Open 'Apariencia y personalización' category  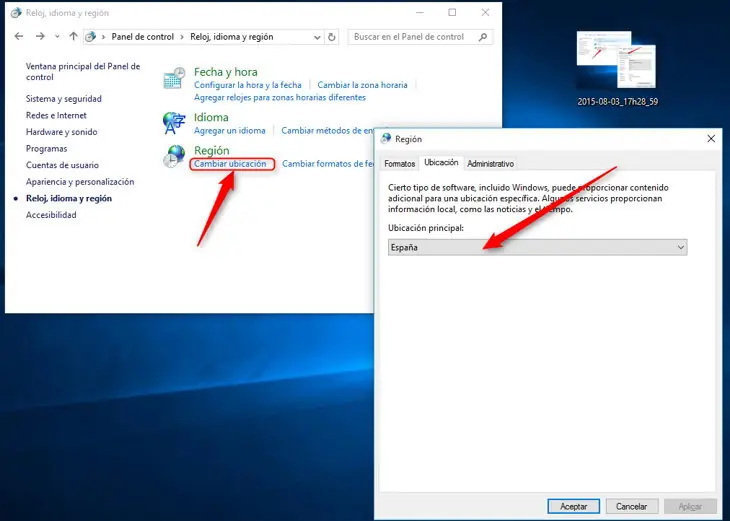[80, 182]
